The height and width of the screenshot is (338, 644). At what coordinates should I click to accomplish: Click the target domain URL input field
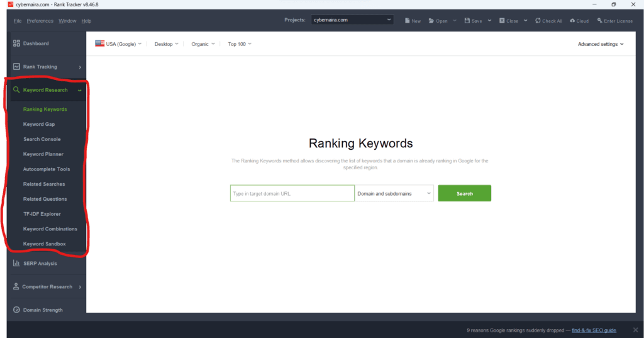click(x=292, y=193)
